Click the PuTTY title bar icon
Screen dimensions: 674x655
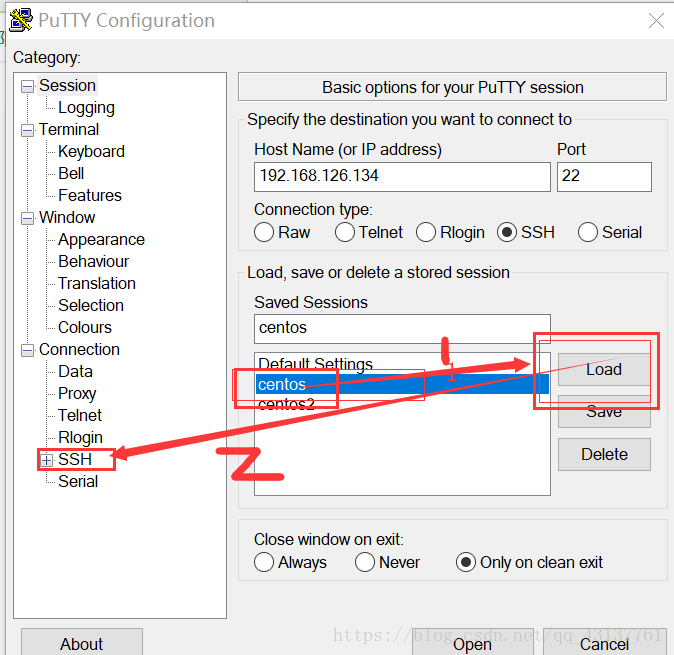[x=21, y=20]
